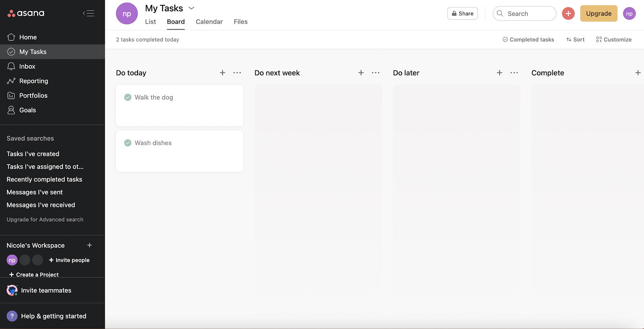The image size is (644, 329).
Task: Add a task to the Complete column
Action: point(638,73)
